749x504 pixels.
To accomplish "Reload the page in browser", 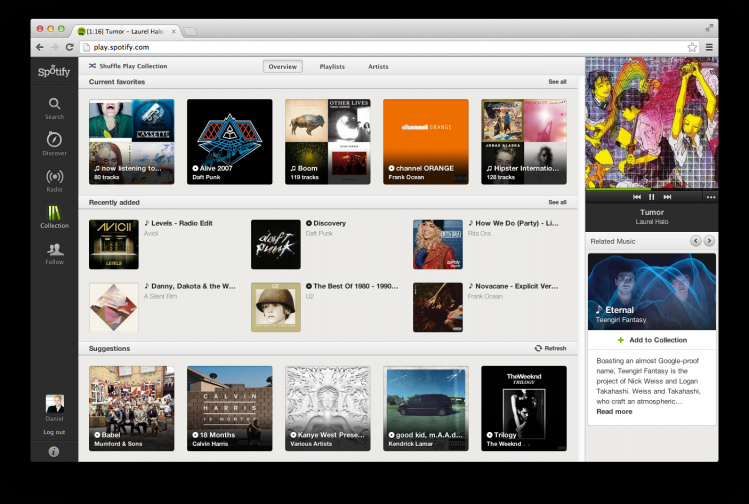I will (x=70, y=47).
